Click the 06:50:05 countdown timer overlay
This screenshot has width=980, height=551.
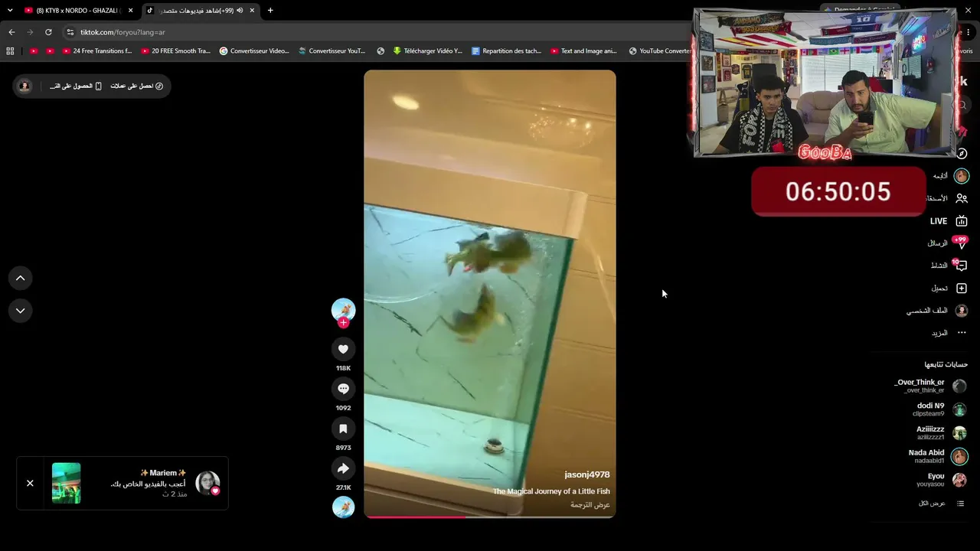click(838, 191)
